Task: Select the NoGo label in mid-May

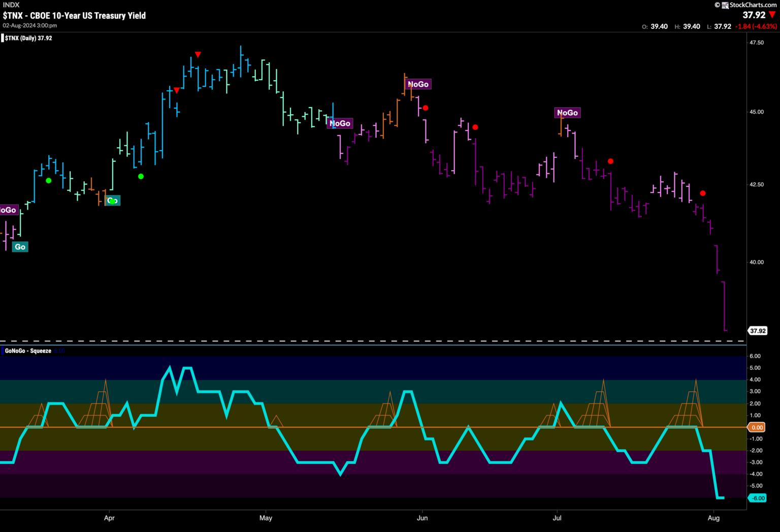Action: [340, 123]
